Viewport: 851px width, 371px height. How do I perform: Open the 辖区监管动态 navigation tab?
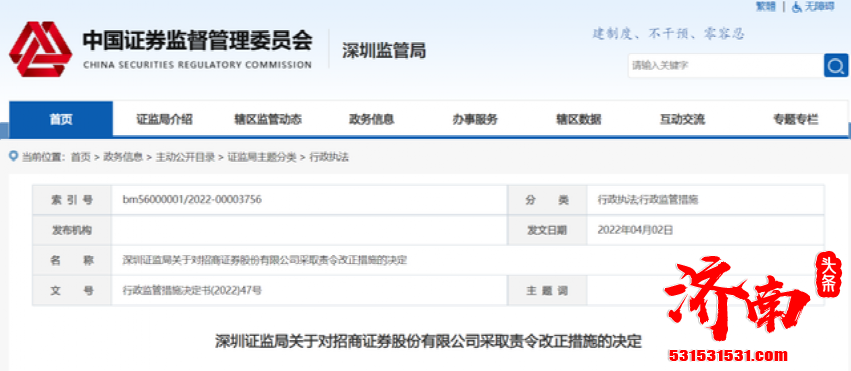pos(268,119)
